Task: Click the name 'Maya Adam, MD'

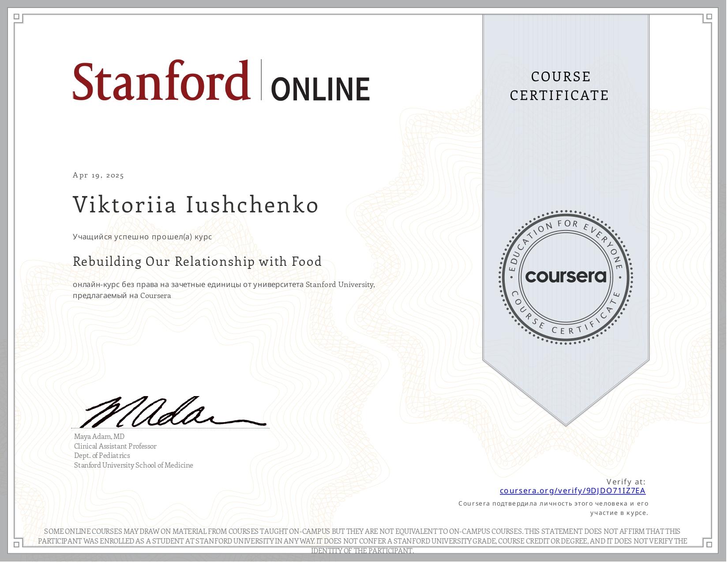Action: (99, 437)
